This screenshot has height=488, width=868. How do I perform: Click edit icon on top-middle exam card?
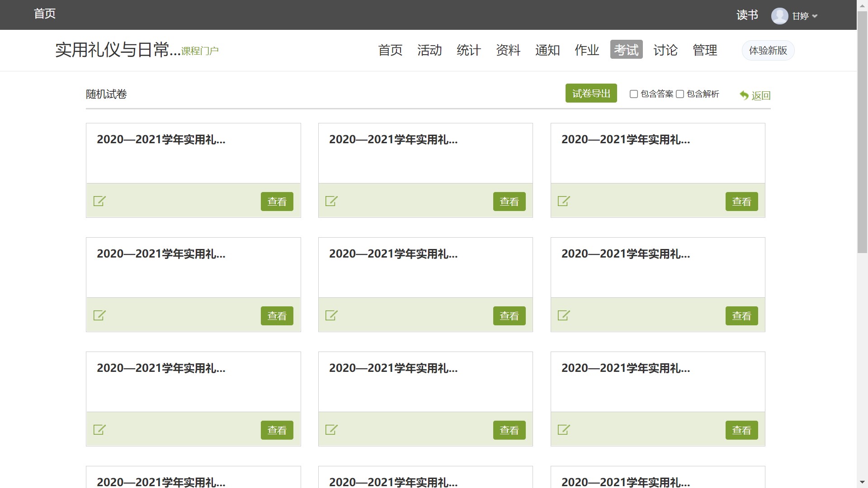331,201
